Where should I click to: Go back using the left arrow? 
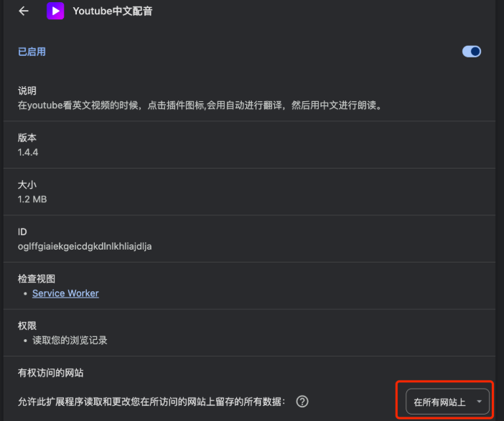[x=24, y=11]
